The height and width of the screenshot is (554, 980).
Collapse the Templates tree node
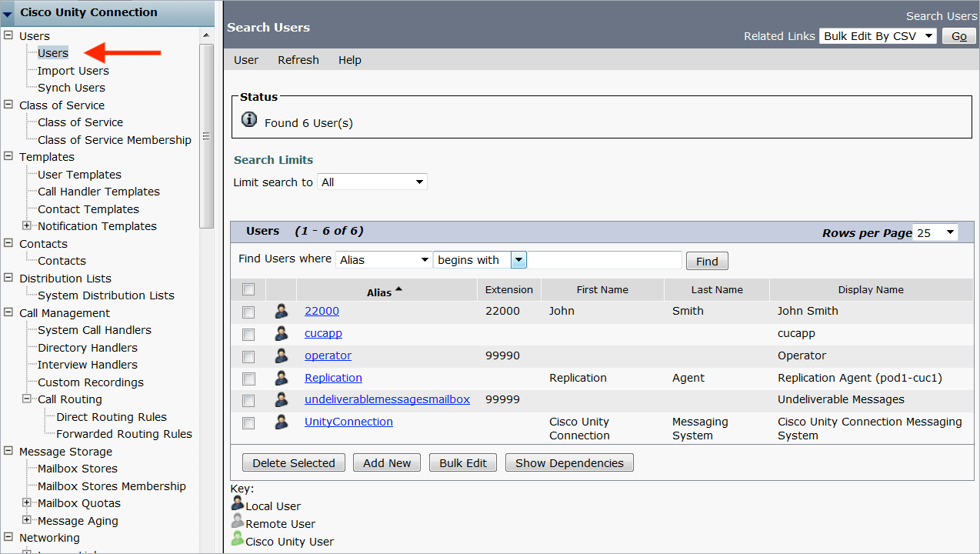pos(8,156)
